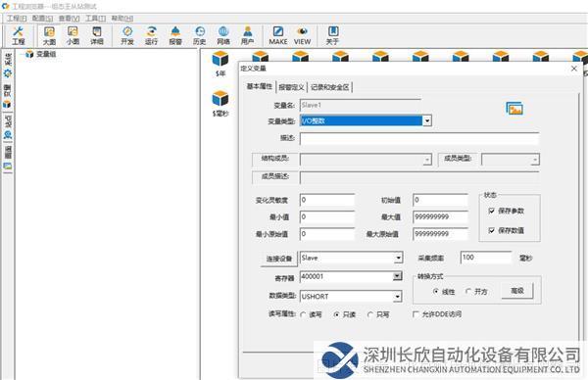Open the 帮助 menu
588x380 pixels.
(122, 18)
